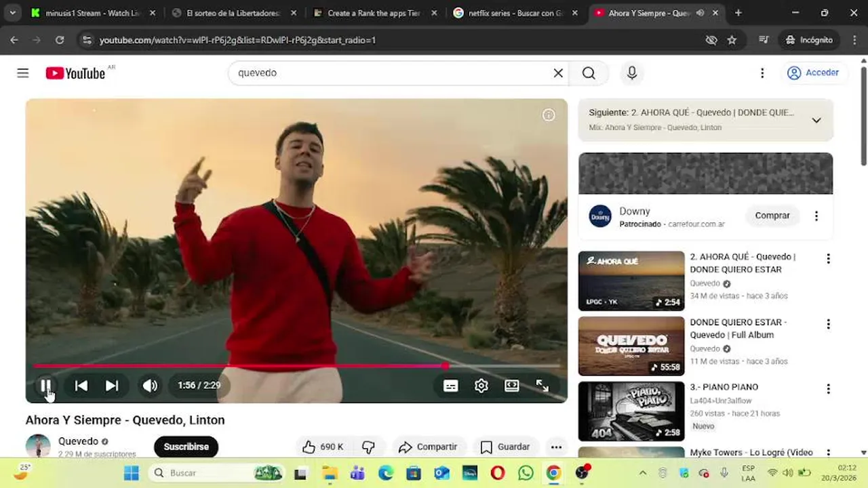Open options for Myke Towers video
868x488 pixels.
[x=828, y=453]
